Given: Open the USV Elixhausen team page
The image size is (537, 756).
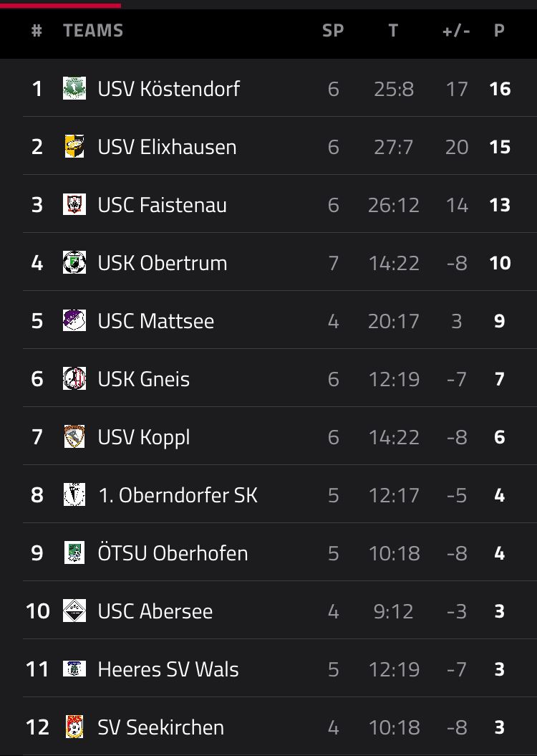Looking at the screenshot, I should [x=167, y=147].
